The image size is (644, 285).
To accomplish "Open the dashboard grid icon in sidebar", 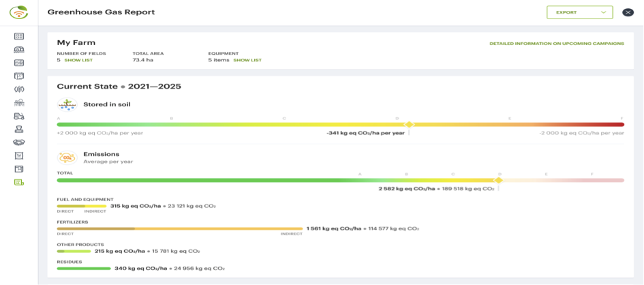I will coord(19,37).
